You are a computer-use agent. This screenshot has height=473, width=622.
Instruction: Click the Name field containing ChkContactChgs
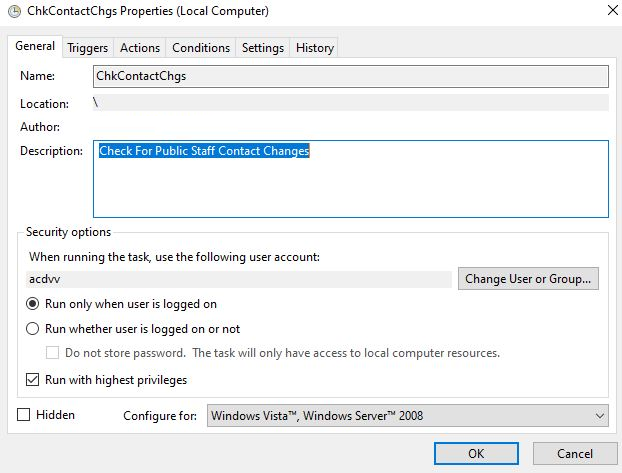350,76
